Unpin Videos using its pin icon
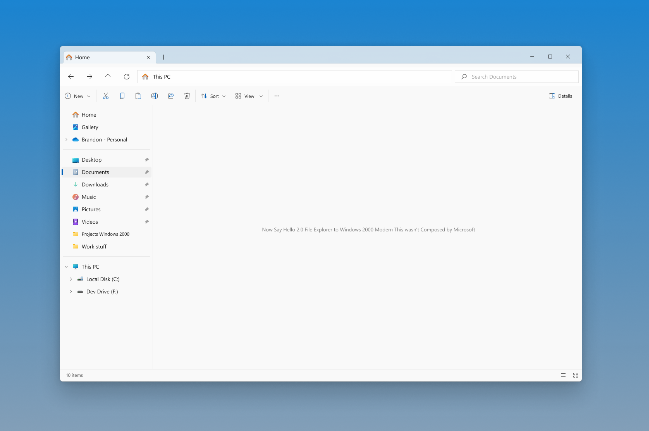 point(147,222)
